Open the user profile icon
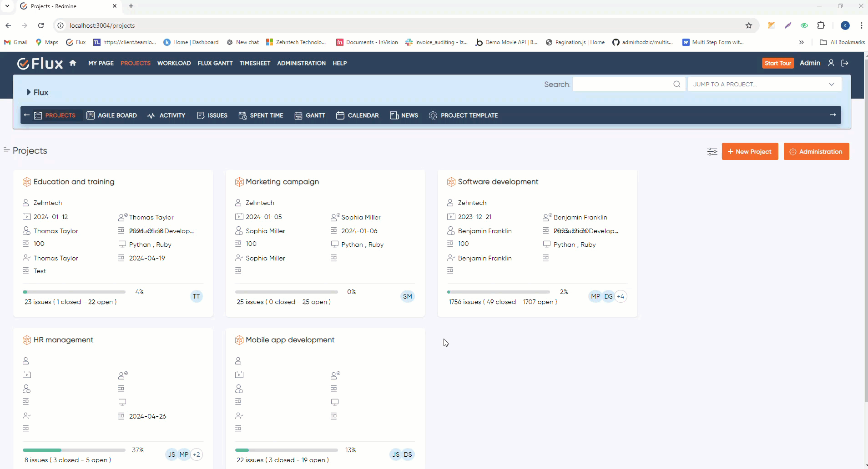This screenshot has height=469, width=868. (831, 63)
